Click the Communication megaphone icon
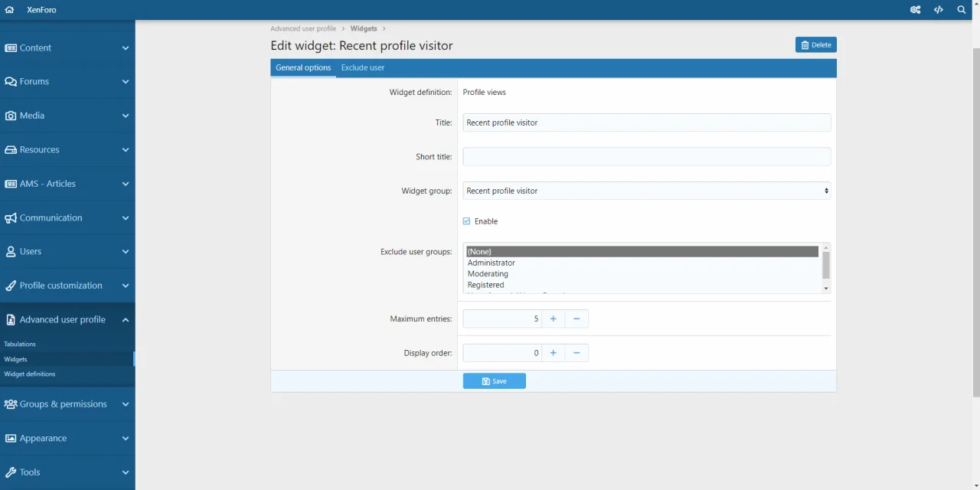The image size is (980, 490). 11,218
